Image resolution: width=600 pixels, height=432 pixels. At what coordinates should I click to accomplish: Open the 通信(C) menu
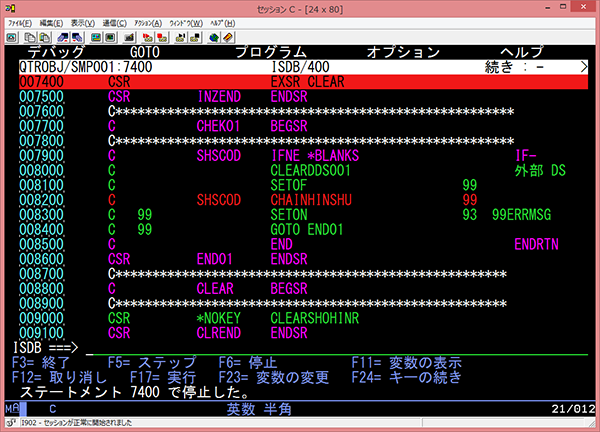pyautogui.click(x=115, y=21)
